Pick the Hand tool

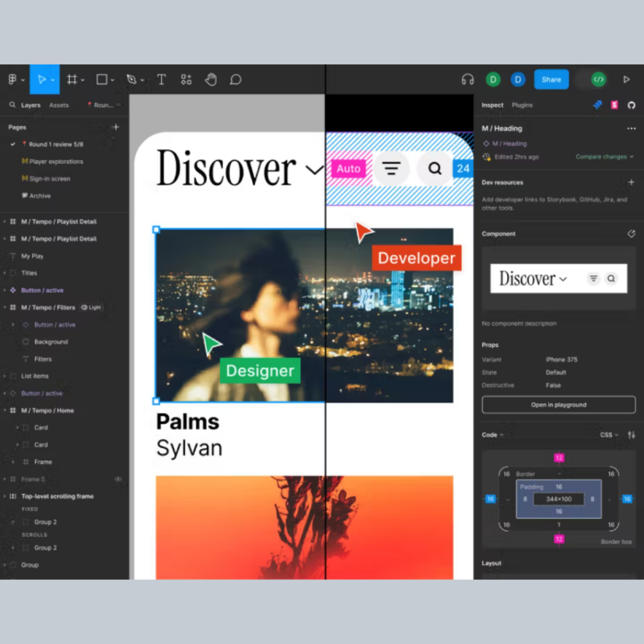[211, 80]
